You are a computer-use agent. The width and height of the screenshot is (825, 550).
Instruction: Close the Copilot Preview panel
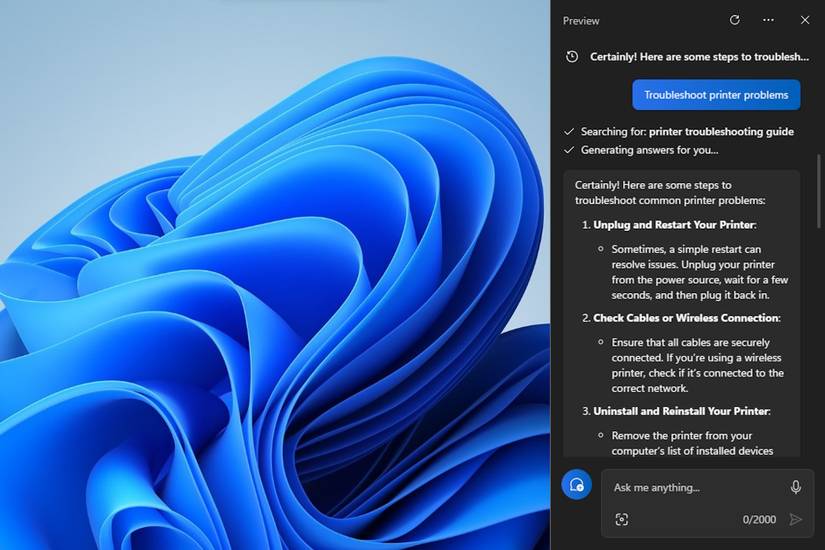(x=805, y=20)
